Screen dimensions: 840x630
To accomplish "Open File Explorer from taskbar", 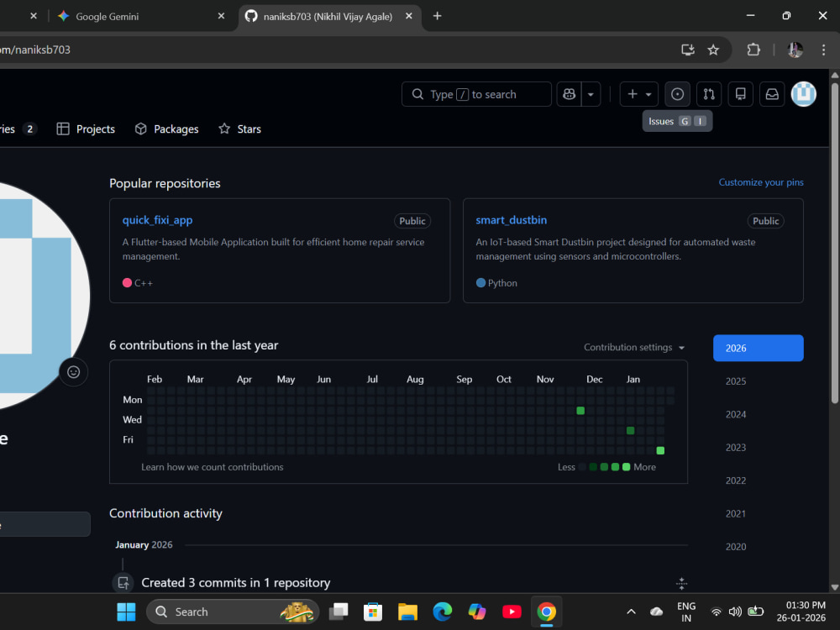I will pyautogui.click(x=407, y=612).
